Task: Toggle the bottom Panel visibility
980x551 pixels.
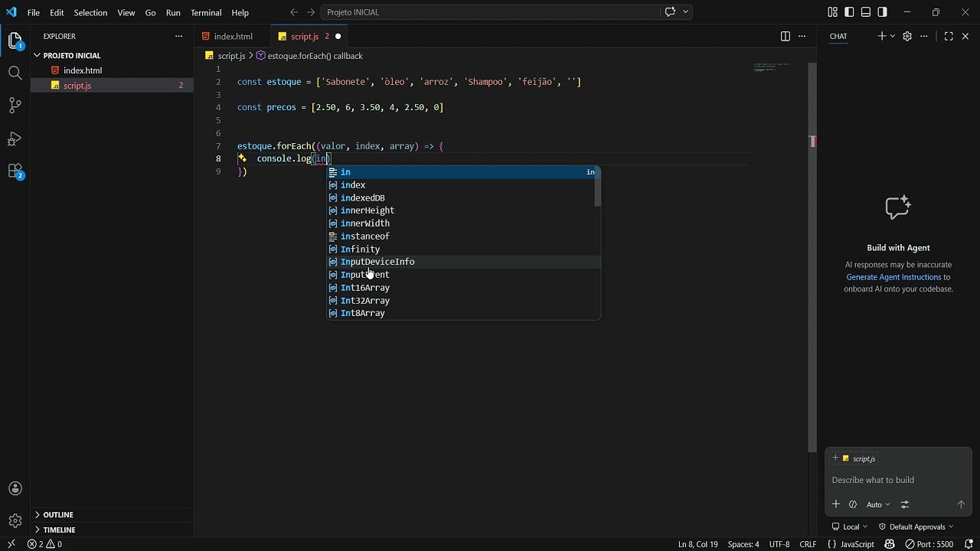Action: [x=866, y=12]
